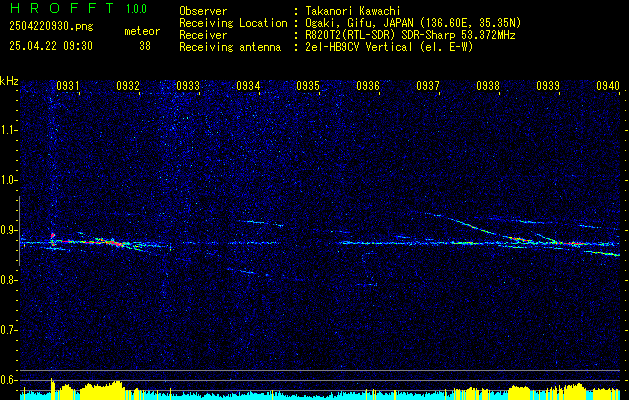Click the 0.7 kHz axis label

click(x=8, y=330)
